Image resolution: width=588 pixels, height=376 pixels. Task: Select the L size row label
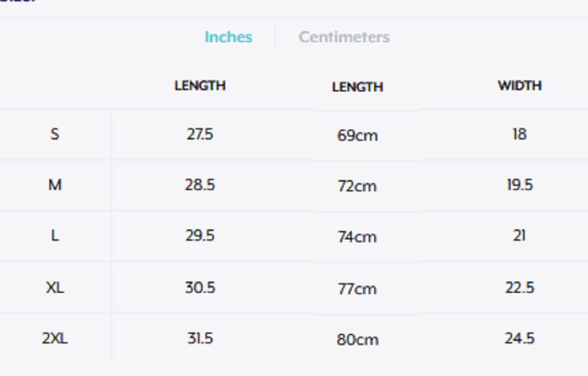(55, 236)
